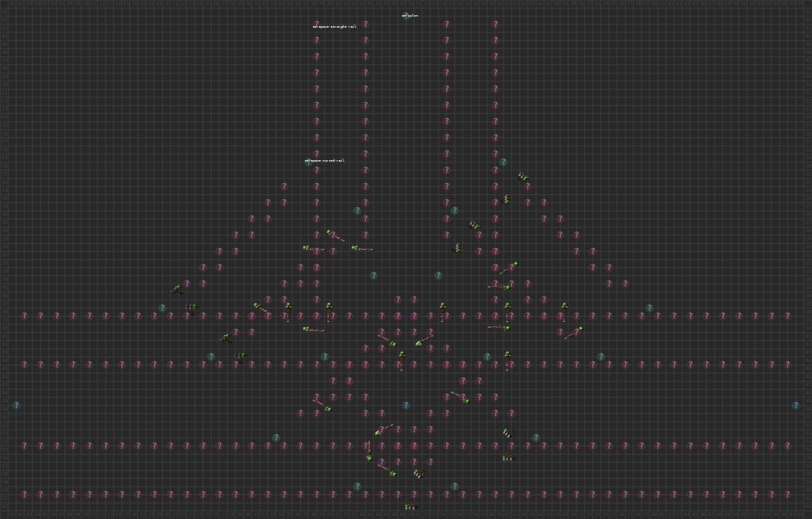Screen dimensions: 812x519
Task: Select the se-pylon label at top
Action: [410, 16]
